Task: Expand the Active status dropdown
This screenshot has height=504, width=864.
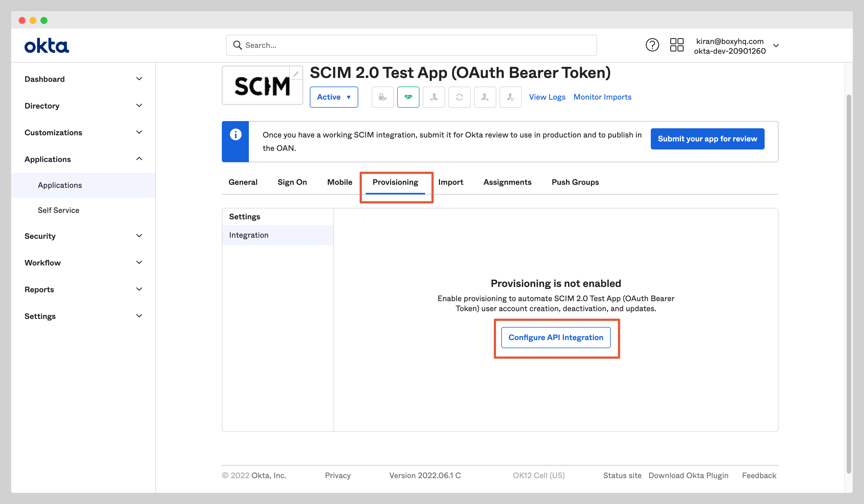Action: click(x=333, y=97)
